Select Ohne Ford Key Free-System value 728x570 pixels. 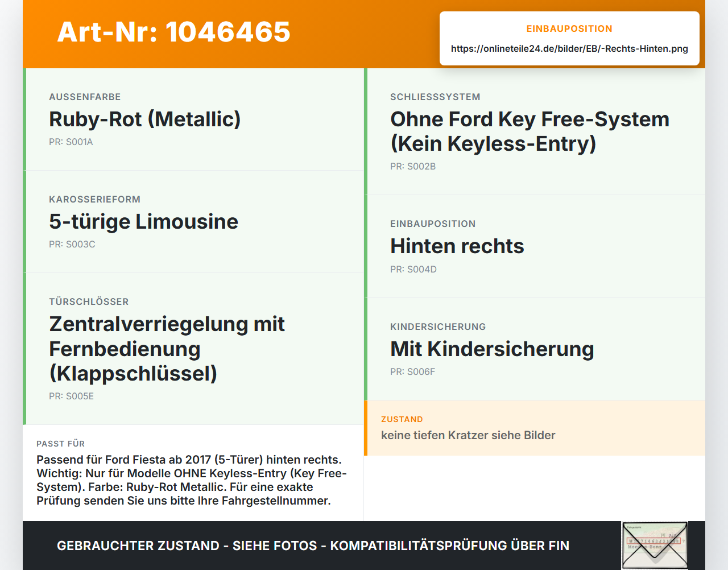tap(530, 131)
